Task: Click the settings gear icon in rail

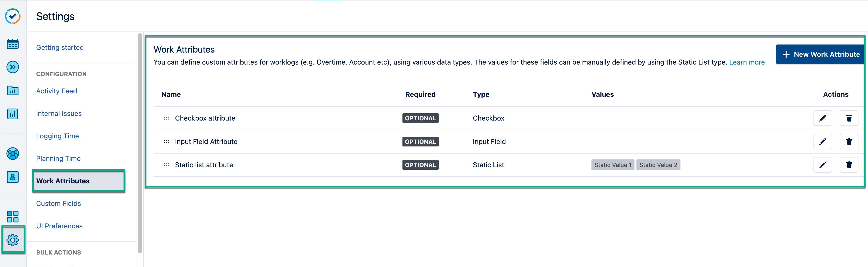Action: [13, 240]
